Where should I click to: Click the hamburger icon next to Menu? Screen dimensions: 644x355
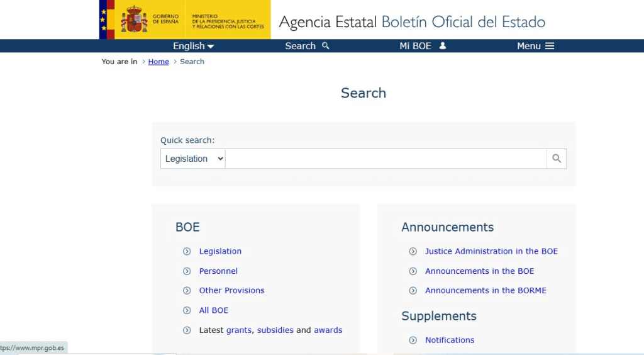(x=550, y=46)
